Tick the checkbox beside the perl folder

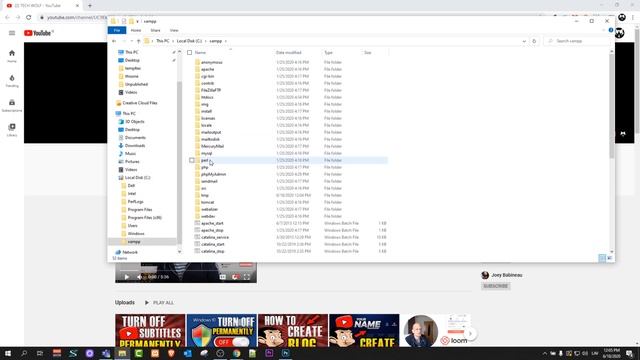(192, 160)
